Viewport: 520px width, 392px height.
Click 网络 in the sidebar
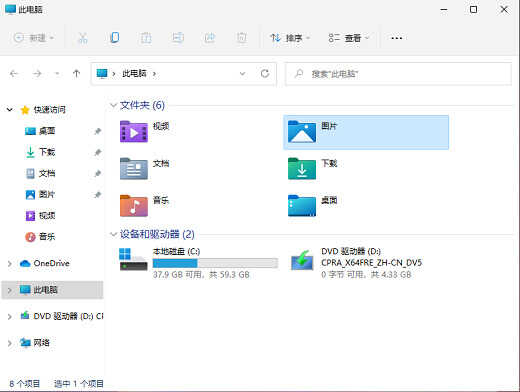point(42,342)
